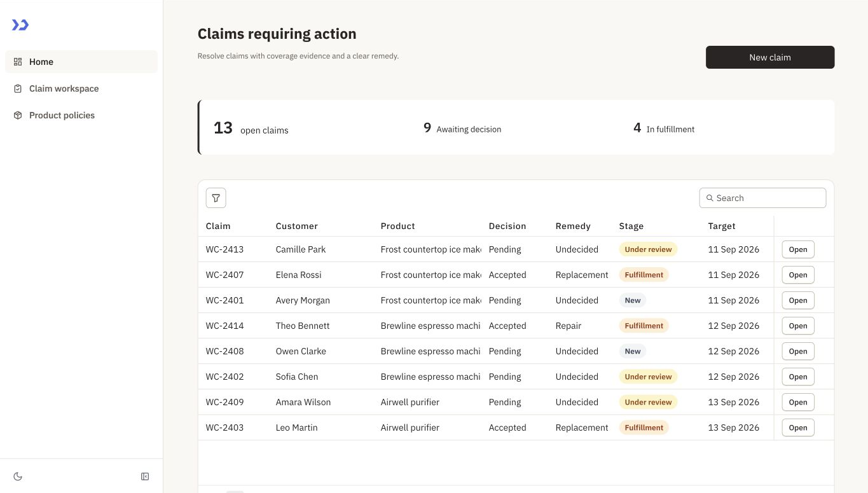
Task: Click the Fulfillment badge for WC-2407
Action: pos(644,275)
